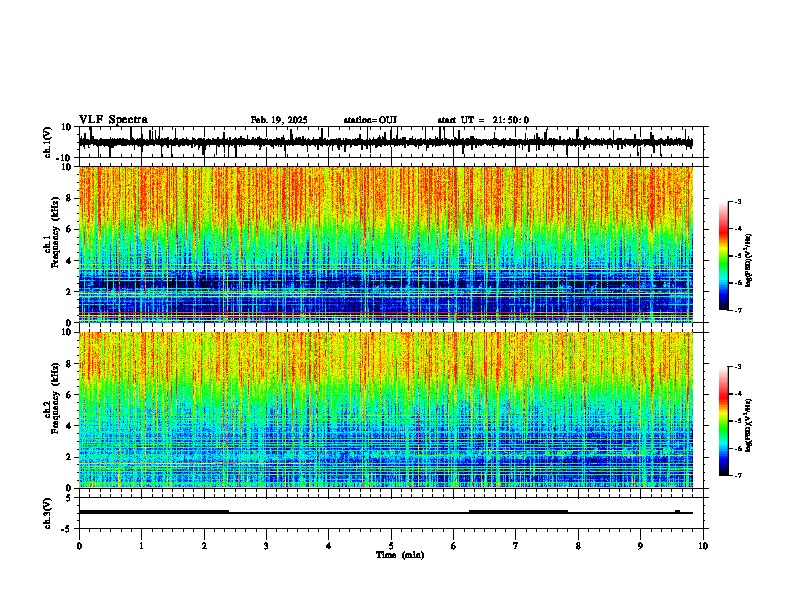Image resolution: width=792 pixels, height=612 pixels.
Task: Click inside the ch.2 frequency spectrogram
Action: (x=386, y=410)
